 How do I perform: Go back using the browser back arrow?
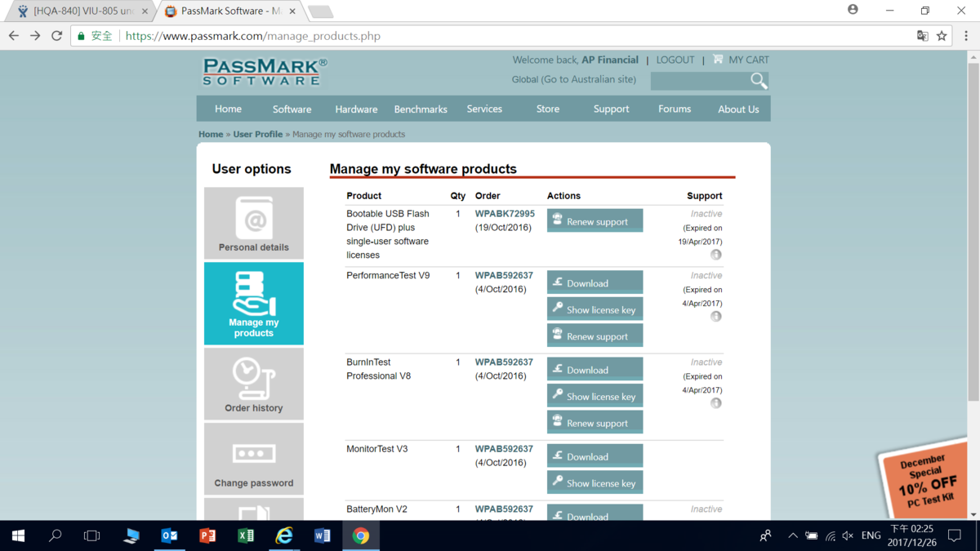tap(14, 36)
